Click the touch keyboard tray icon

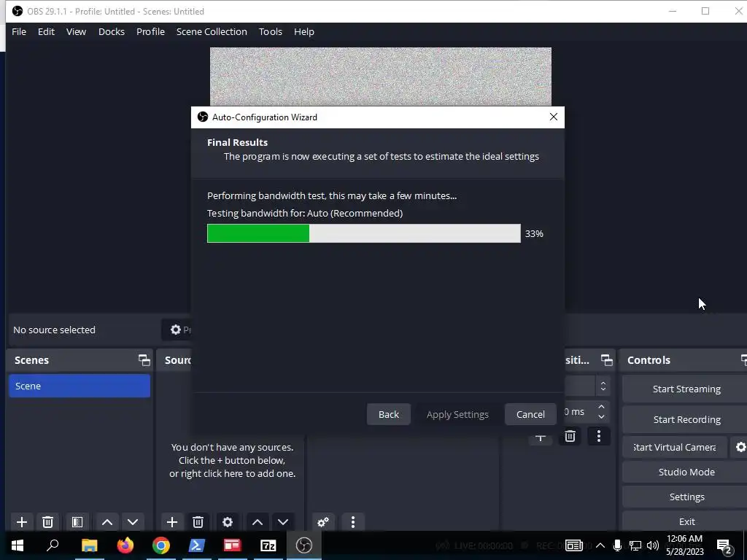574,545
